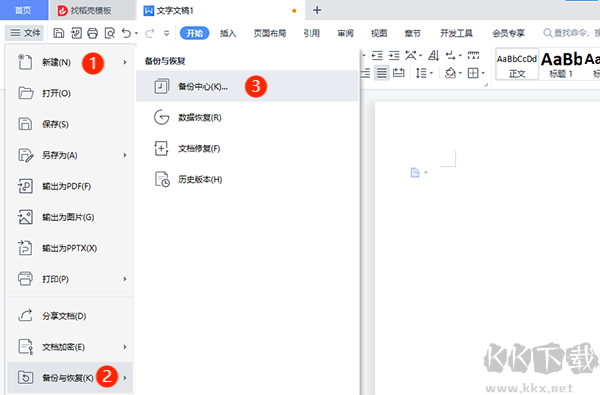Expand the quick access toolbar customization arrow

166,34
